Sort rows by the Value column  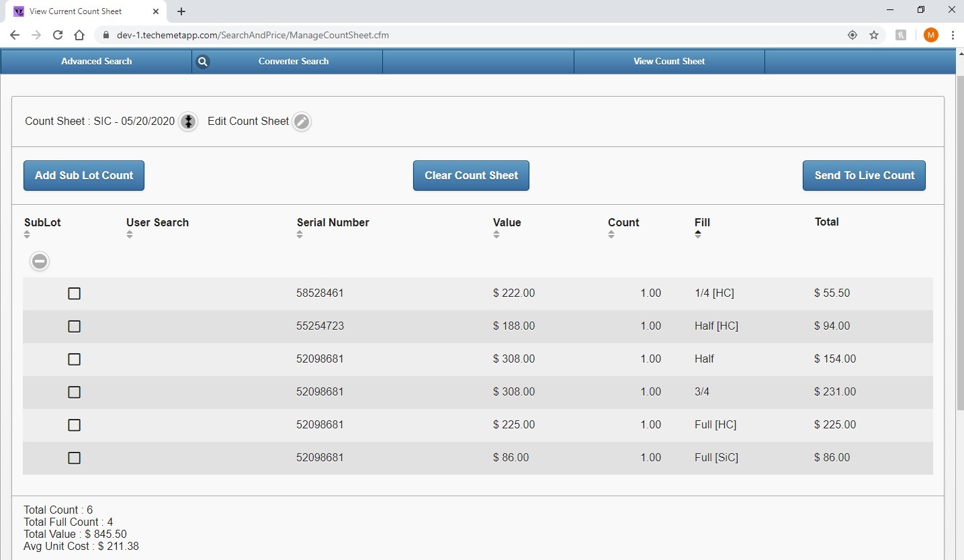pos(496,234)
